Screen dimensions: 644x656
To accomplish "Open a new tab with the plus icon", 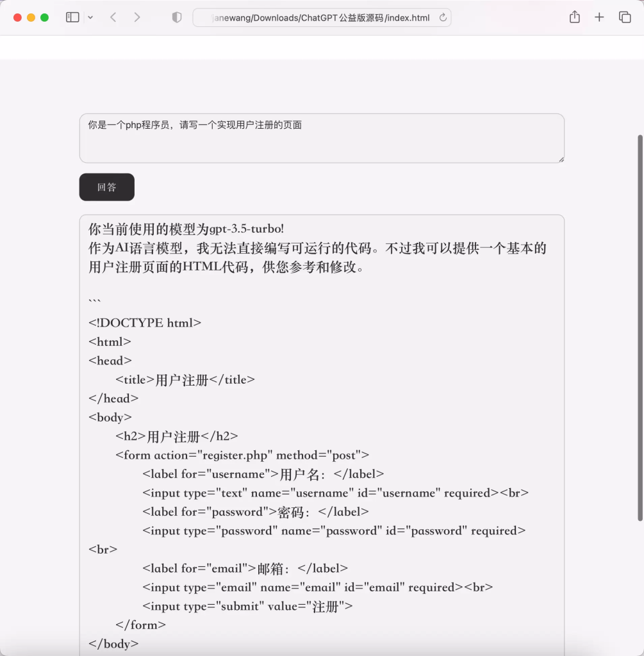I will coord(599,17).
